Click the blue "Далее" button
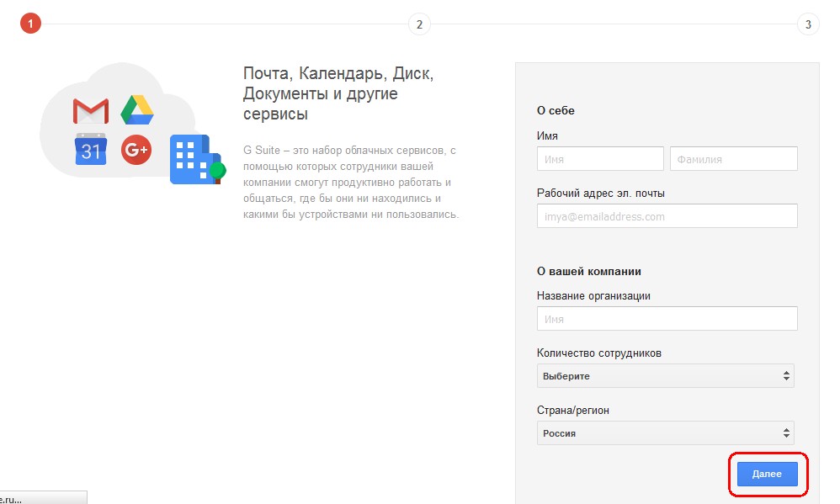 (767, 474)
